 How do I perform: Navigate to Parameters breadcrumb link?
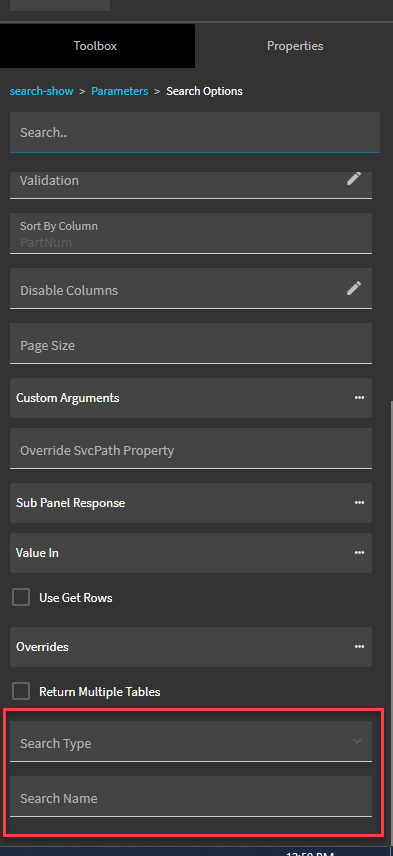pos(120,91)
